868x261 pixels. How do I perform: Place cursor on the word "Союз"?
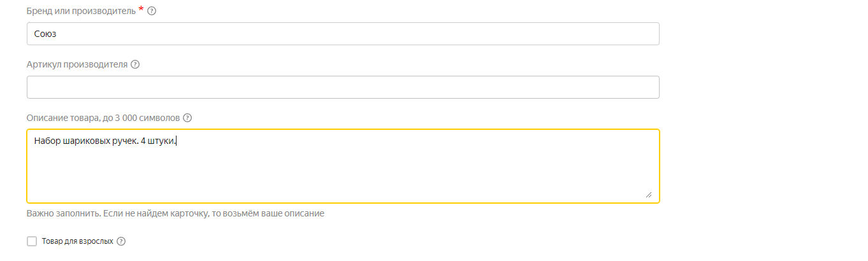point(45,34)
